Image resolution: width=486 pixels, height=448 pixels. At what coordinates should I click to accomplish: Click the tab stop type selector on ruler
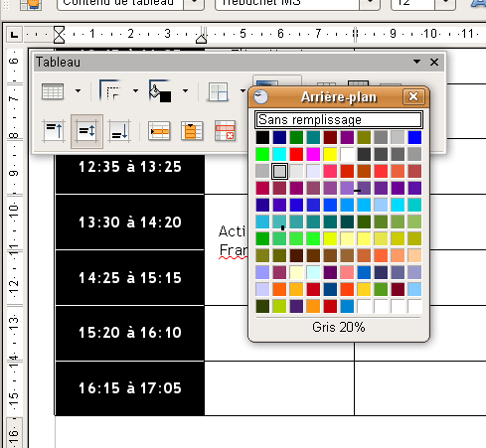tap(14, 35)
